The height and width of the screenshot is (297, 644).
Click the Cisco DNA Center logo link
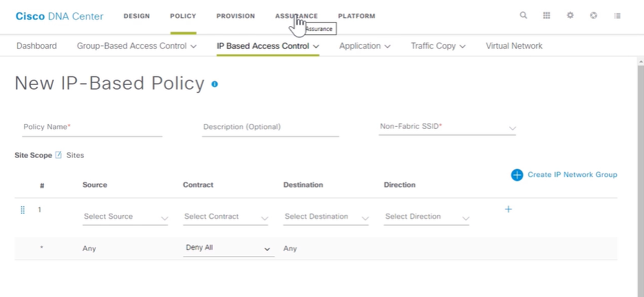point(60,16)
